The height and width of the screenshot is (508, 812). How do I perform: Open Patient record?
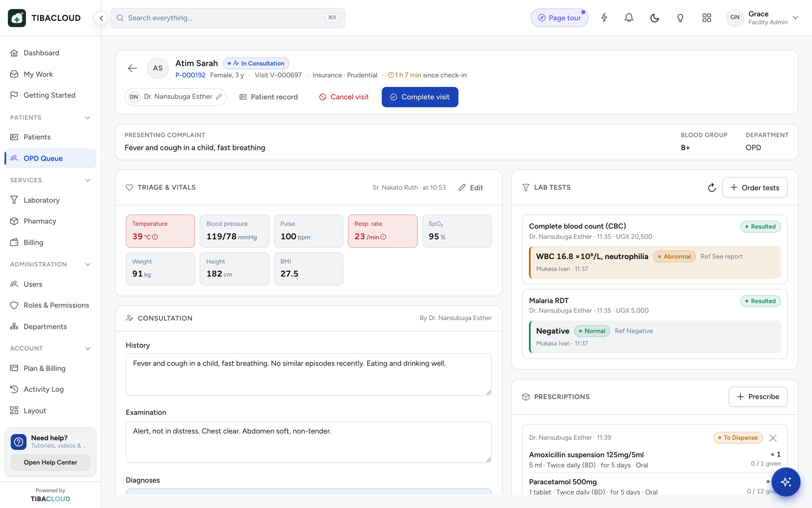(x=268, y=97)
